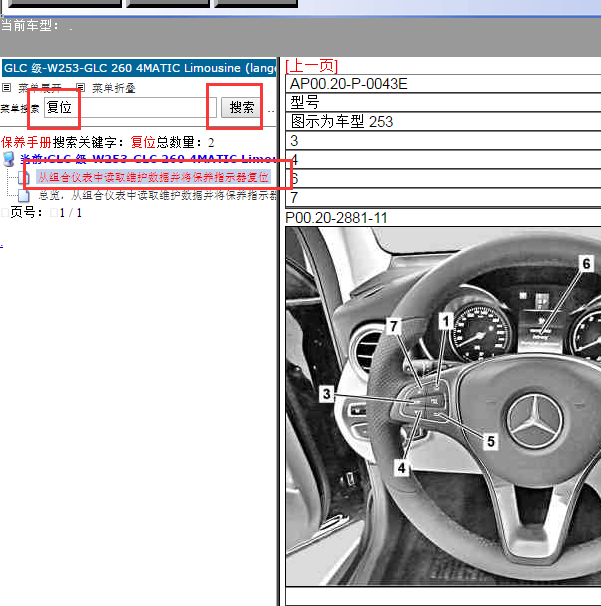Viewport: 601px width, 606px height.
Task: Collapse all menus via 菜单折叠 label
Action: [x=114, y=89]
